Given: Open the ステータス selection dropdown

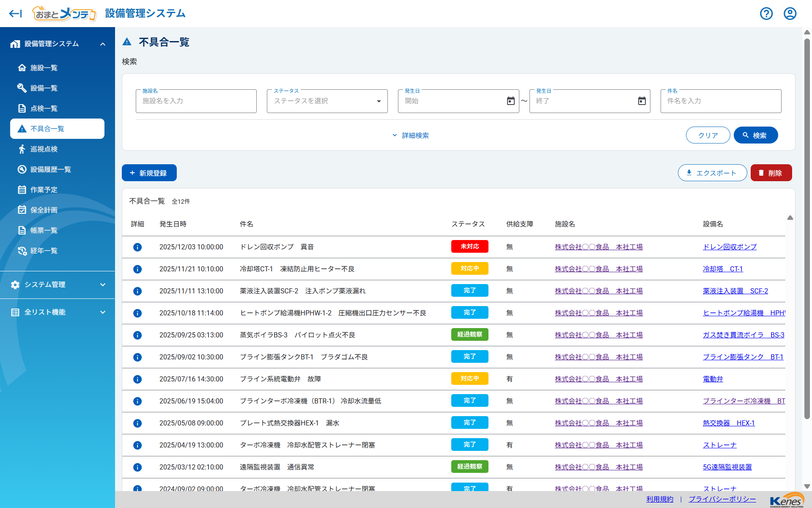Looking at the screenshot, I should 327,101.
